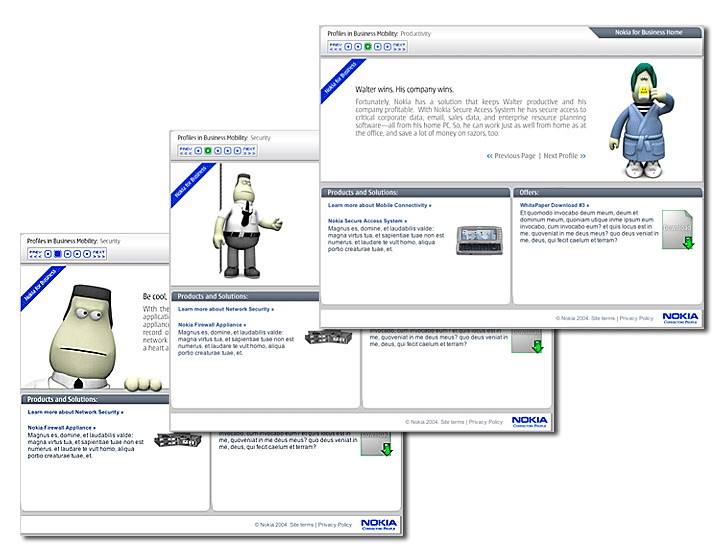Open Learn more about Network Security on back-left page
724x558 pixels.
(75, 412)
